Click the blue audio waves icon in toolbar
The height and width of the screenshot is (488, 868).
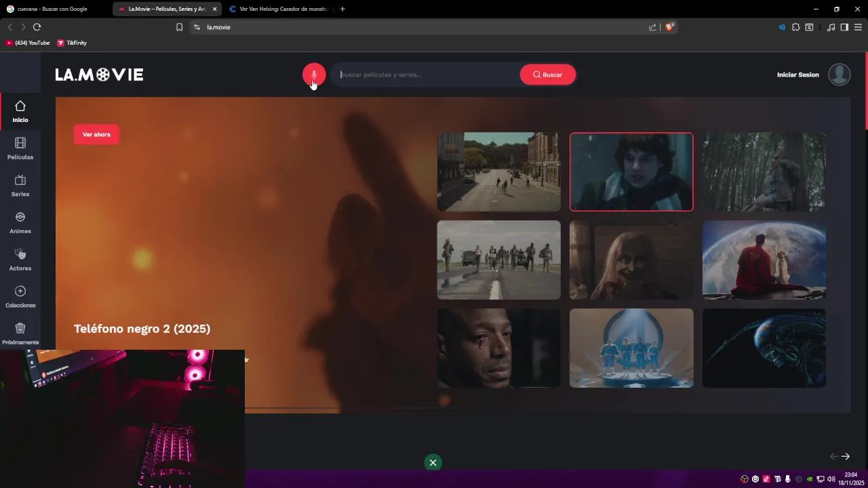[782, 27]
